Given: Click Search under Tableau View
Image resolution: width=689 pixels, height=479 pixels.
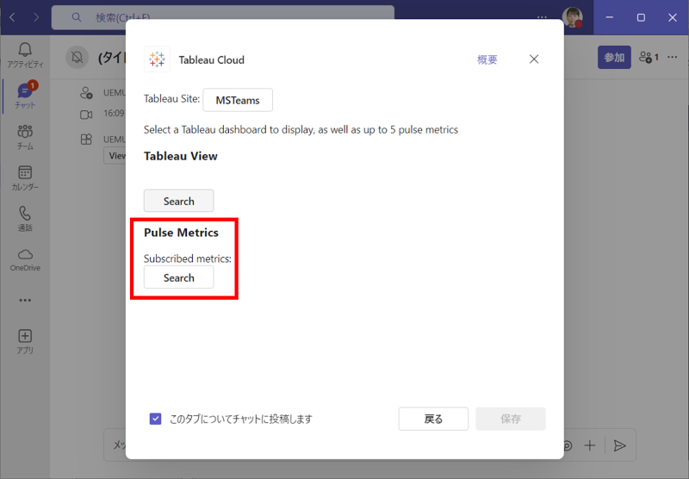Looking at the screenshot, I should pos(179,201).
